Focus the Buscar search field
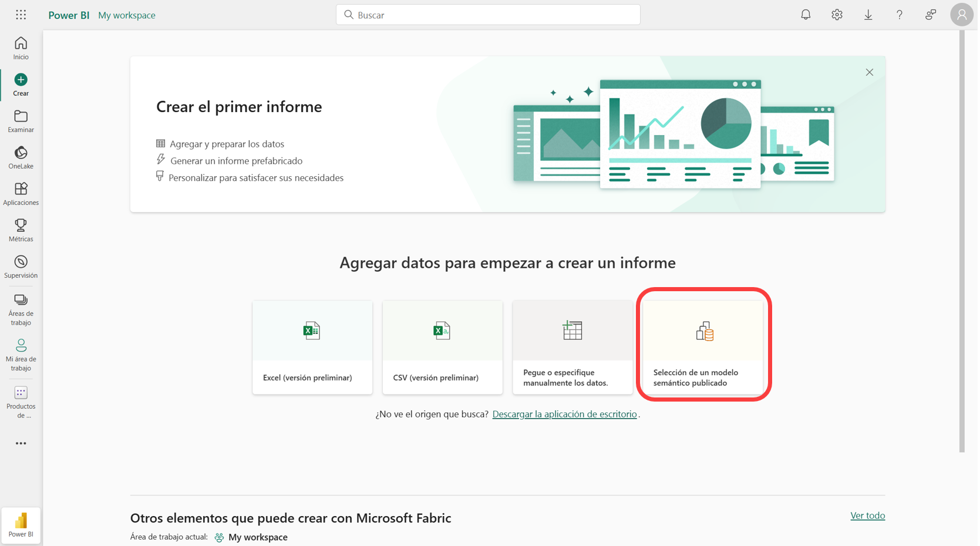 click(x=488, y=15)
